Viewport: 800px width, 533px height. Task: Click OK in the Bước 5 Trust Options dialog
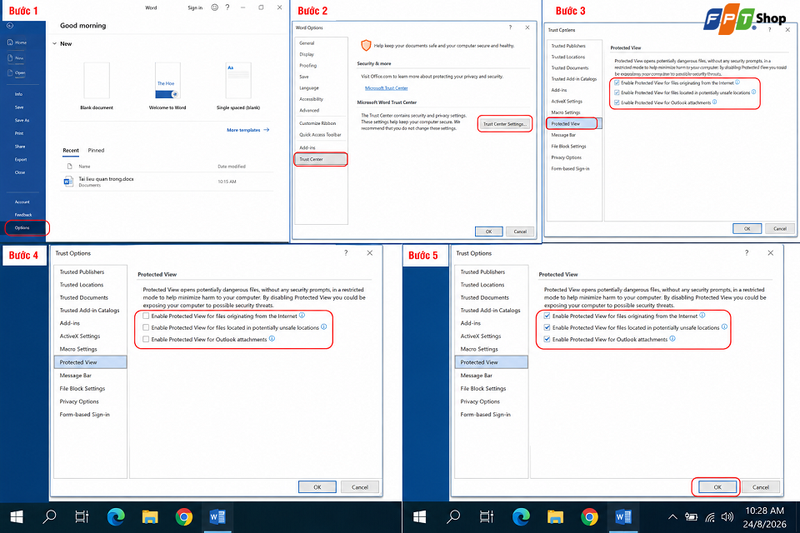[717, 487]
